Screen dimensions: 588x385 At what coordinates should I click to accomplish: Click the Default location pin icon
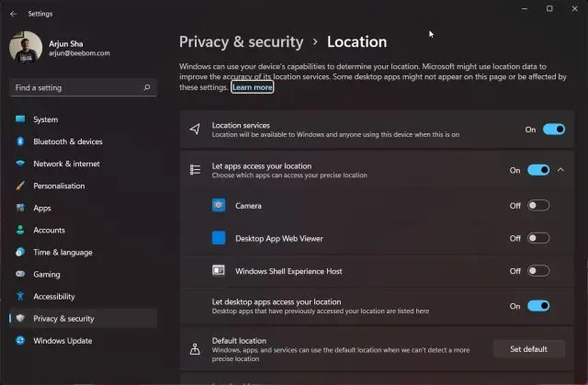click(195, 349)
